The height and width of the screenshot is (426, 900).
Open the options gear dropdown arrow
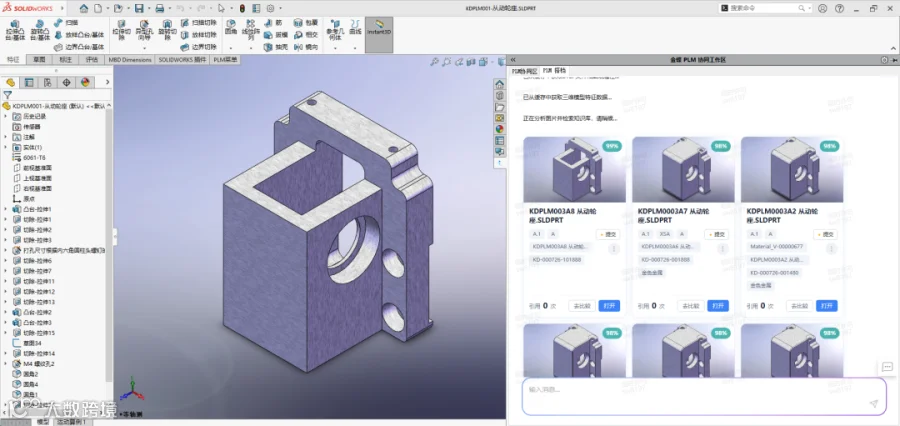tap(280, 9)
